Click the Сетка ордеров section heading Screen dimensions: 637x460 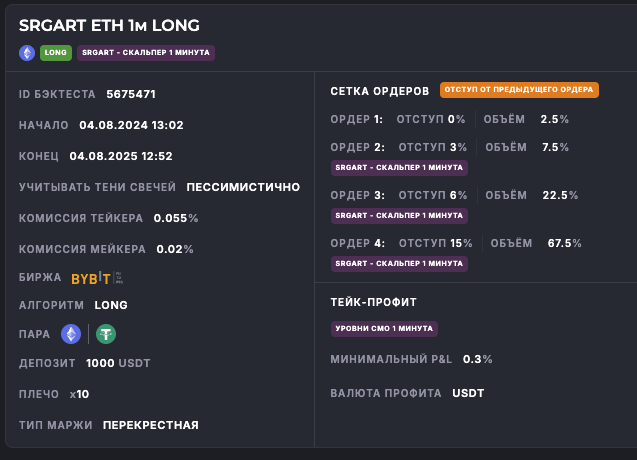tap(380, 91)
